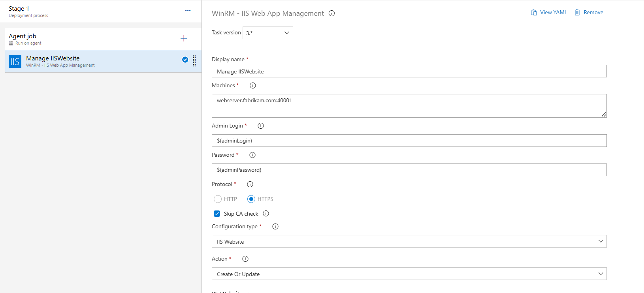Click the View YAML clipboard icon

(x=534, y=12)
